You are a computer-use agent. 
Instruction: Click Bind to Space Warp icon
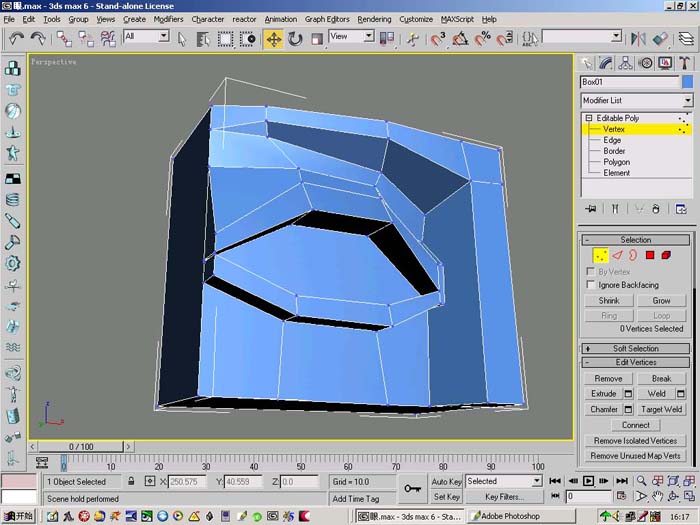pos(108,39)
